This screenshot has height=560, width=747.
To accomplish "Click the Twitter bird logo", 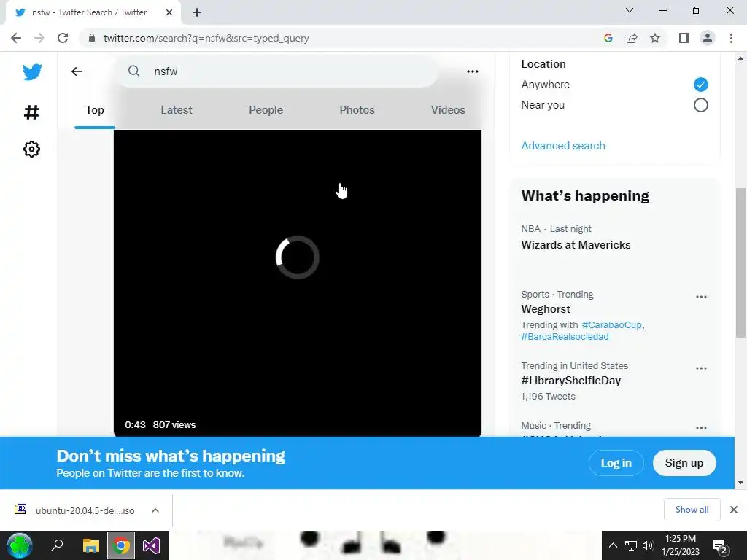I will 32,72.
